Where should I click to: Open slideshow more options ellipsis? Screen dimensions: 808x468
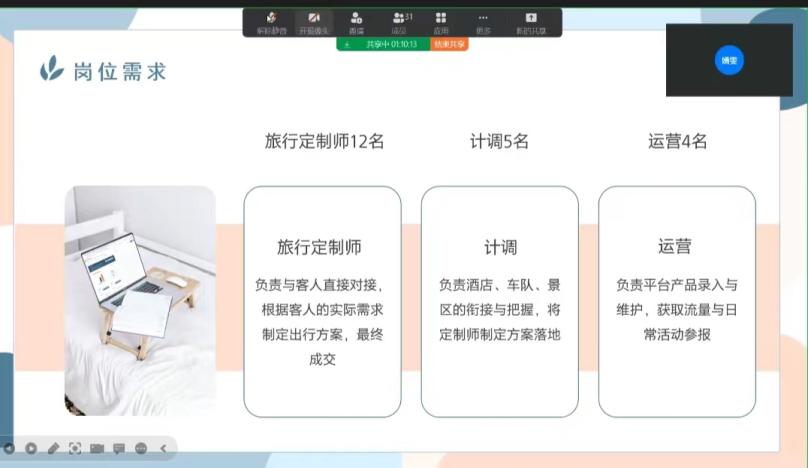(x=141, y=448)
